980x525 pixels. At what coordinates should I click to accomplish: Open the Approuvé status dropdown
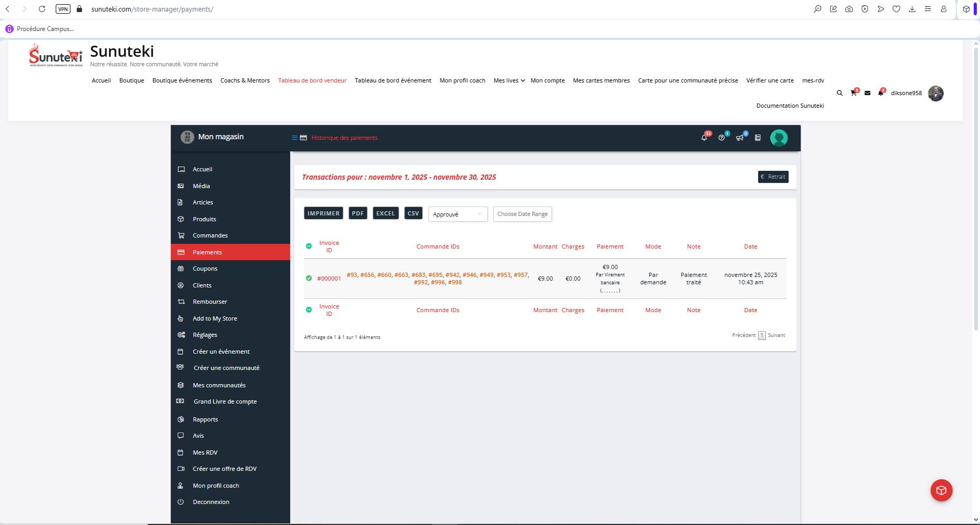click(457, 214)
